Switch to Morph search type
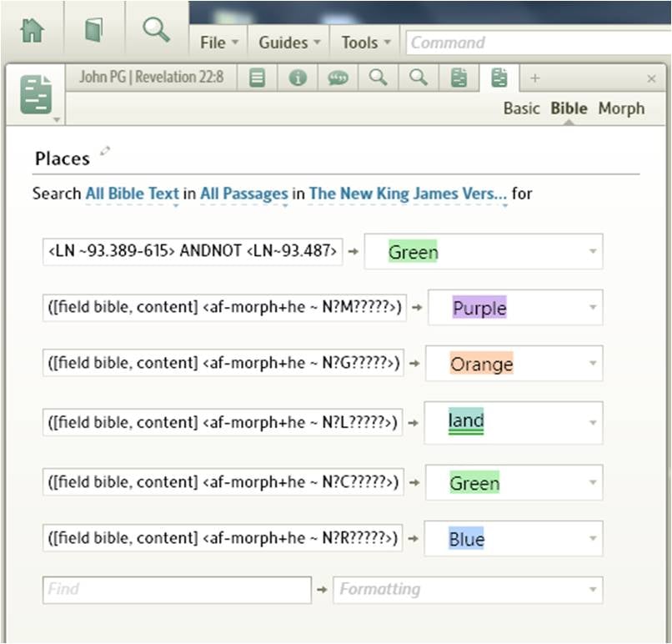Screen dimensions: 672x644 pyautogui.click(x=621, y=108)
